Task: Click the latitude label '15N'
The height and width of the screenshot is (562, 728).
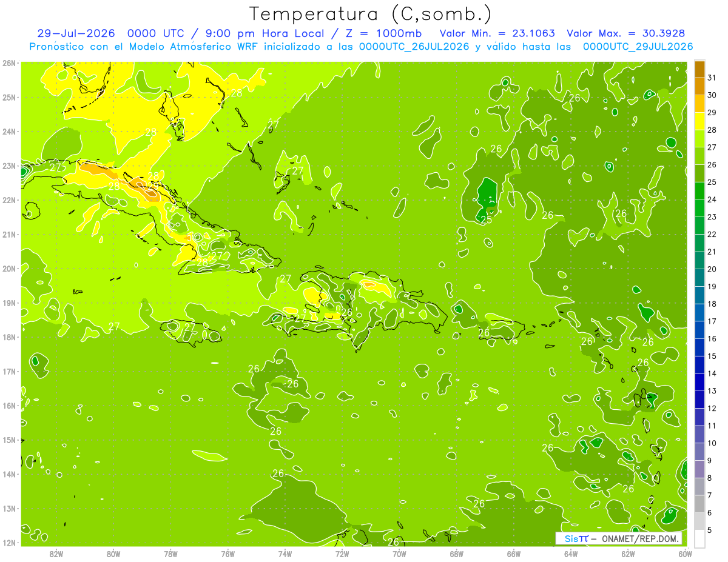Action: (x=9, y=440)
